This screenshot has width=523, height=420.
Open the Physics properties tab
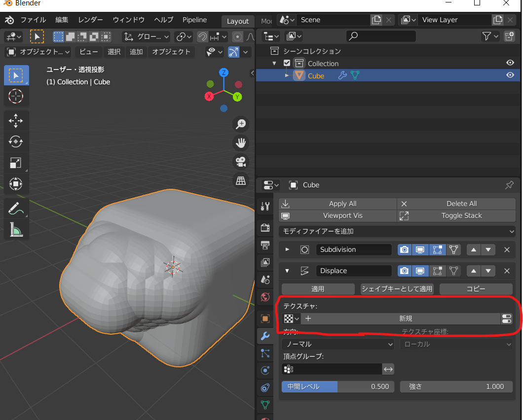[265, 370]
